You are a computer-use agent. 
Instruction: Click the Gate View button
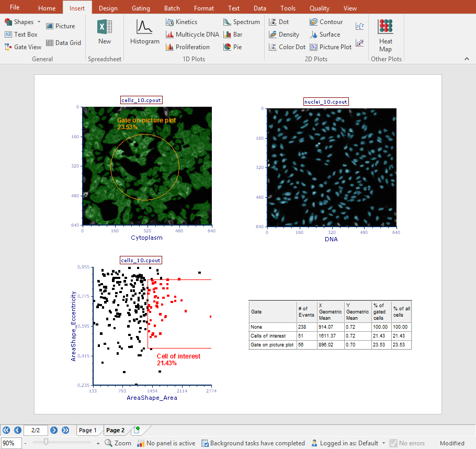[23, 47]
